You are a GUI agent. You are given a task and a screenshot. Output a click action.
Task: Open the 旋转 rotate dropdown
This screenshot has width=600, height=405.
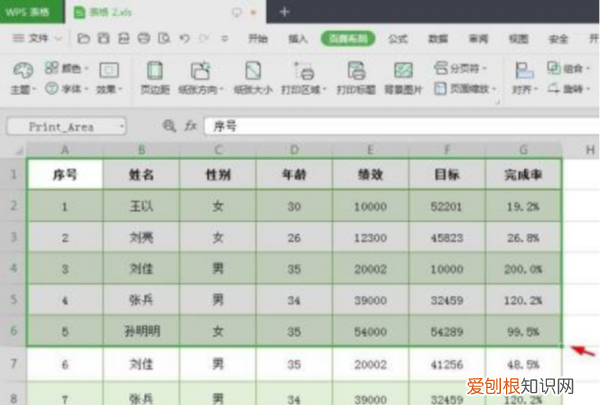(x=568, y=89)
